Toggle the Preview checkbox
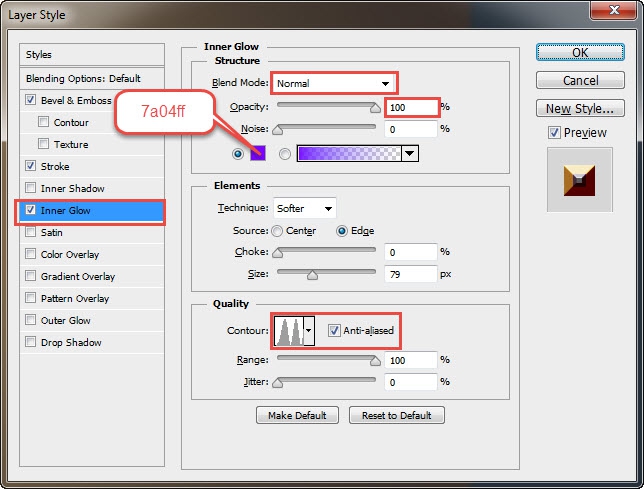644x489 pixels. 554,133
